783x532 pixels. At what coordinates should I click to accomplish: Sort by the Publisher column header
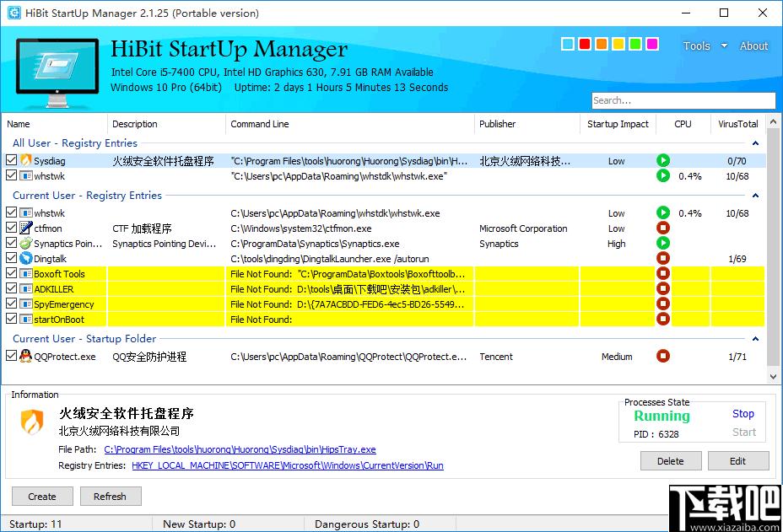(x=526, y=124)
